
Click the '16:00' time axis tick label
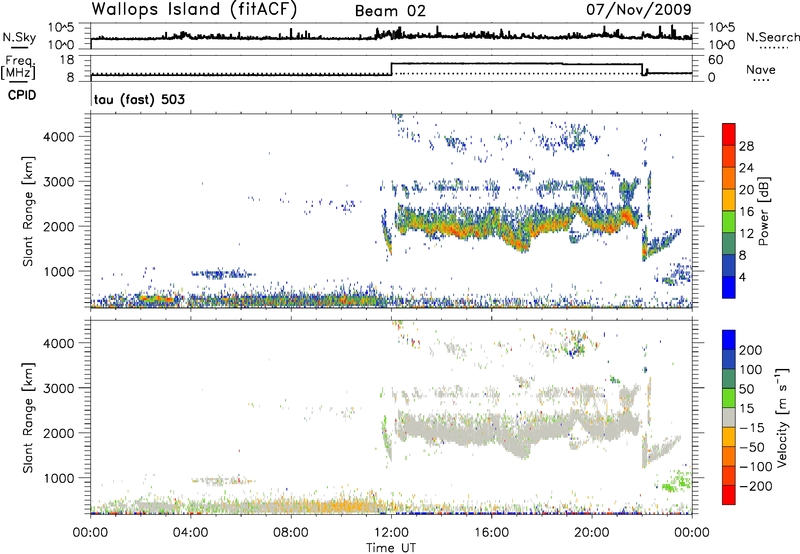(x=491, y=533)
